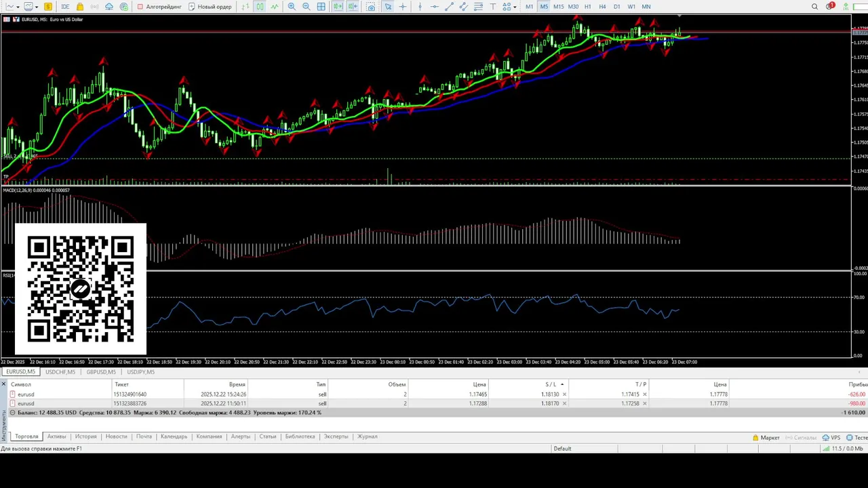Open the chart type dropdown arrow
The width and height of the screenshot is (868, 488).
coord(18,7)
